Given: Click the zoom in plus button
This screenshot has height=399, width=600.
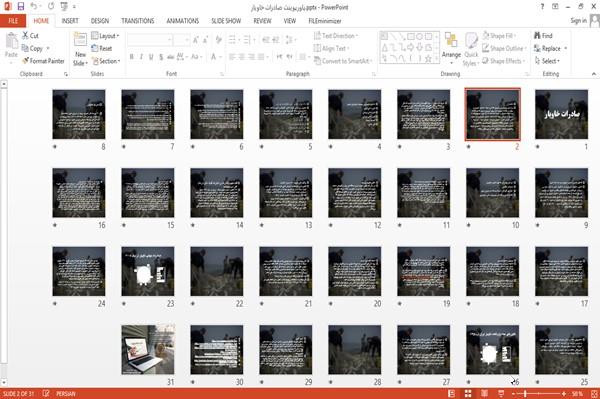Looking at the screenshot, I should (564, 393).
